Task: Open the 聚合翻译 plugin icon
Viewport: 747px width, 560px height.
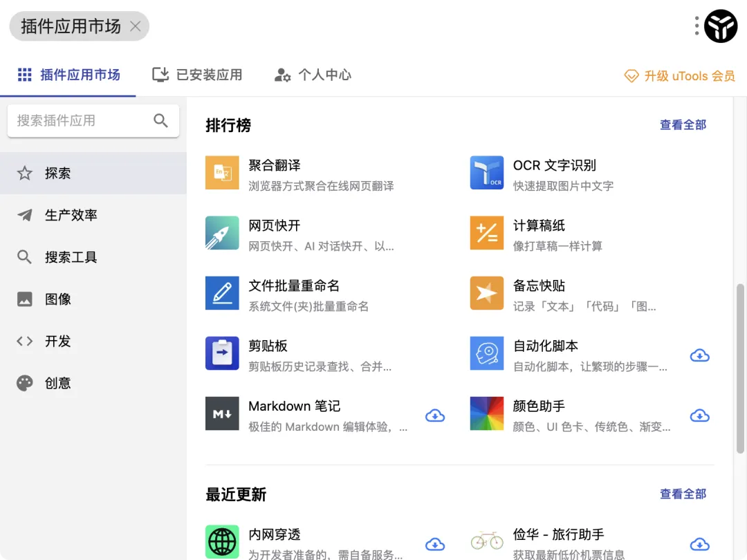Action: tap(222, 173)
